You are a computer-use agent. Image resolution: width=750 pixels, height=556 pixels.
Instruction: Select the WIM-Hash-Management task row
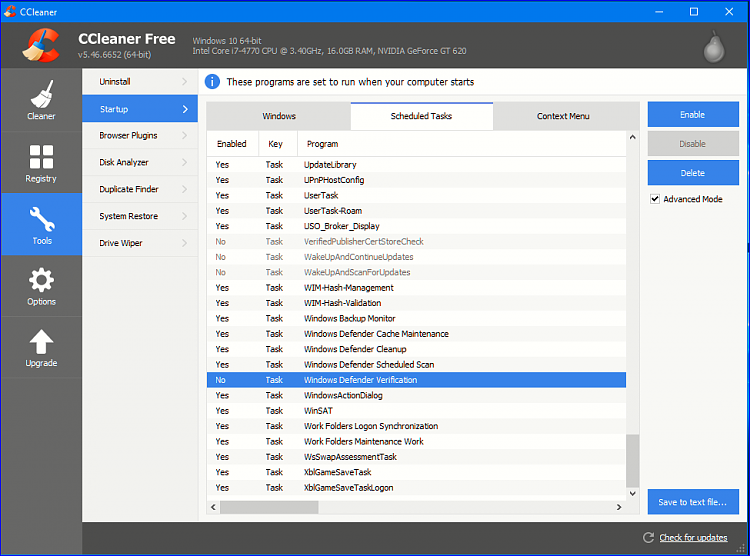tap(416, 288)
